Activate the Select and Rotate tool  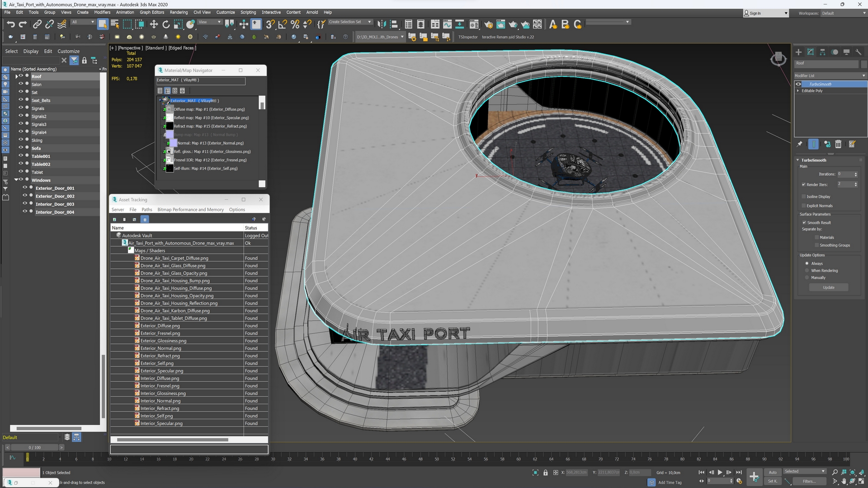coord(166,24)
